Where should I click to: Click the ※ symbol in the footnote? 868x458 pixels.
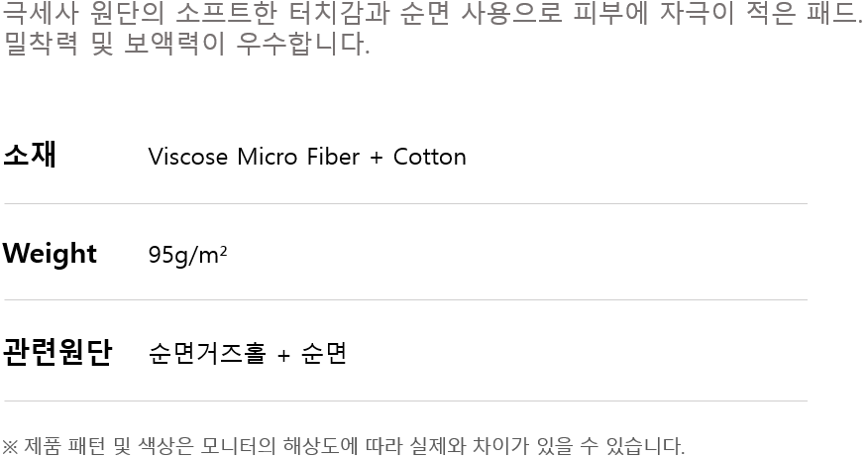click(x=10, y=446)
